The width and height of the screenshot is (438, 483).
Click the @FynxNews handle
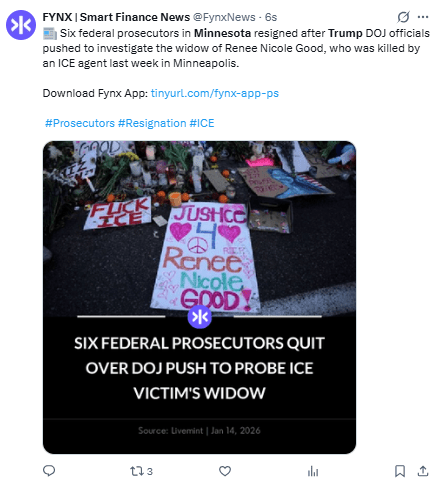224,17
